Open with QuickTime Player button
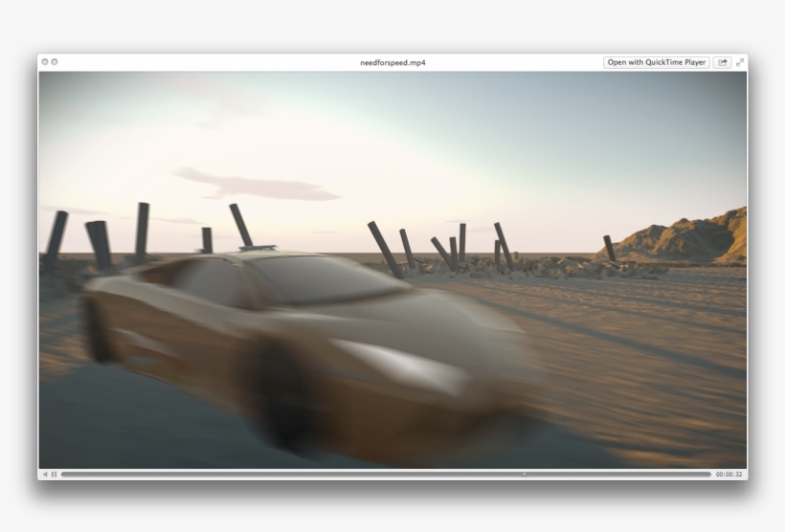 click(x=657, y=62)
